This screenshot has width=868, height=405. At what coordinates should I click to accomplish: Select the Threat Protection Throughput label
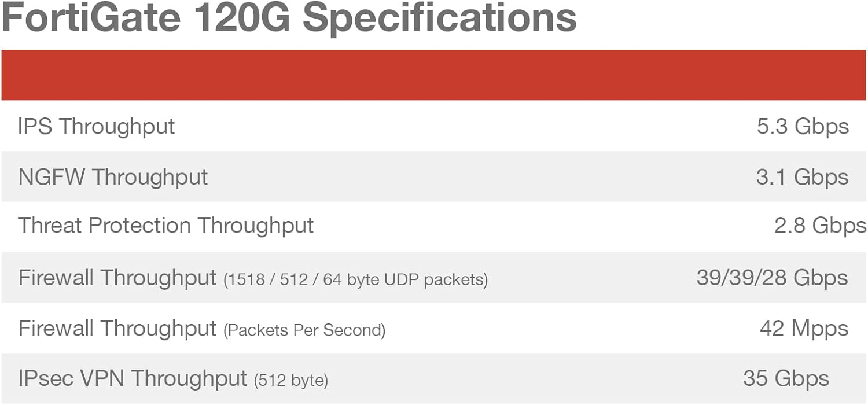pos(165,226)
